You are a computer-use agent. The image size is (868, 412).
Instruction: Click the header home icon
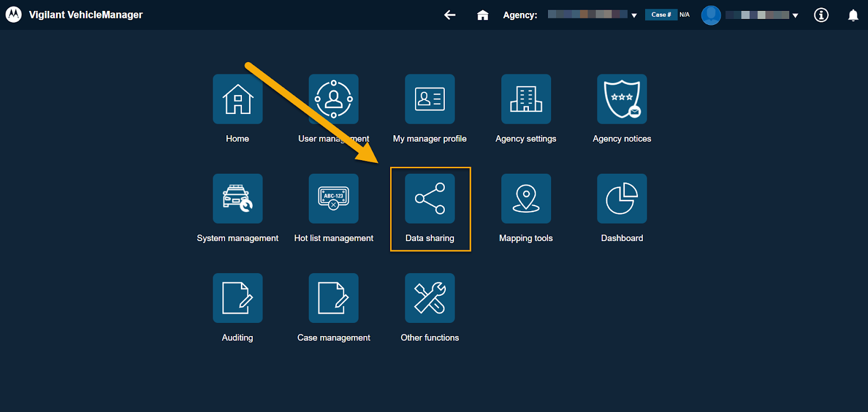coord(483,15)
